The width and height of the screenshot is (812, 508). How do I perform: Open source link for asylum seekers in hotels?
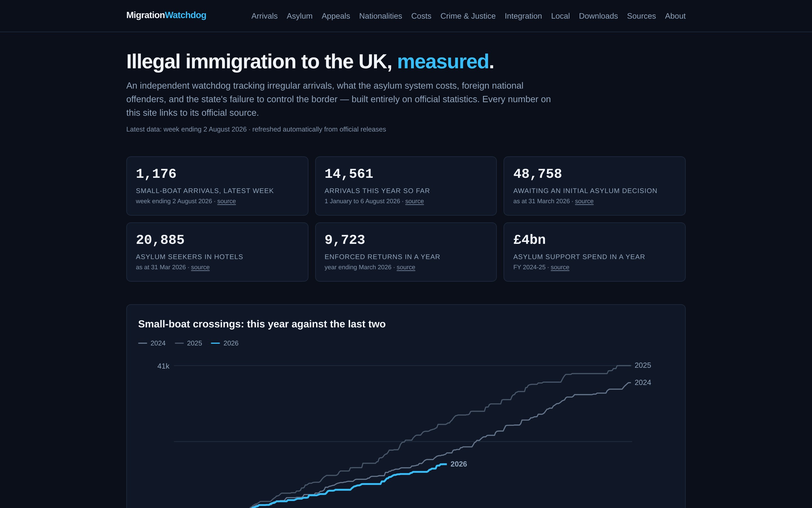[x=200, y=267]
